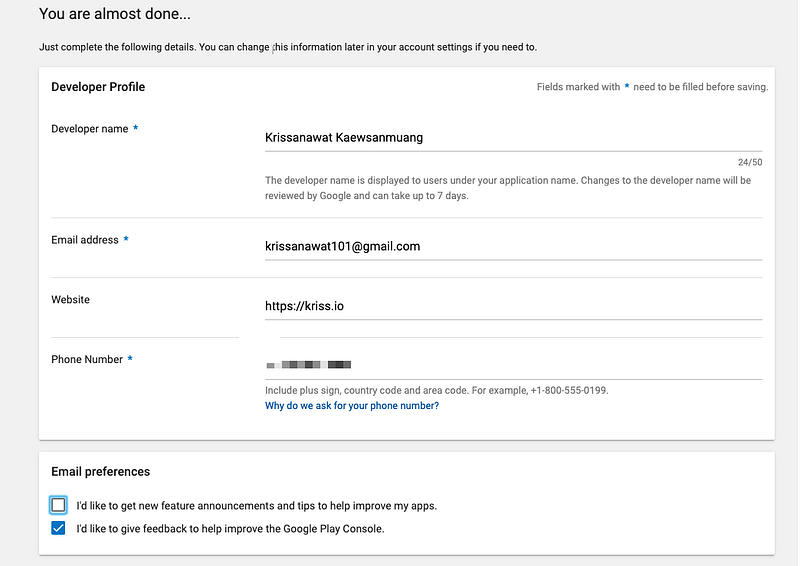The width and height of the screenshot is (800, 566).
Task: Enable the new feature announcements checkbox
Action: point(58,505)
